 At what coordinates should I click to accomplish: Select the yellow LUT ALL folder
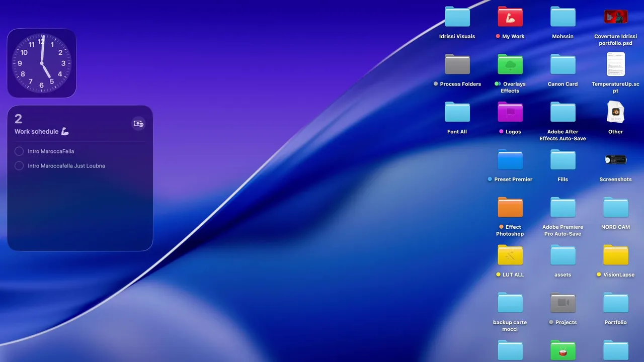(x=510, y=255)
